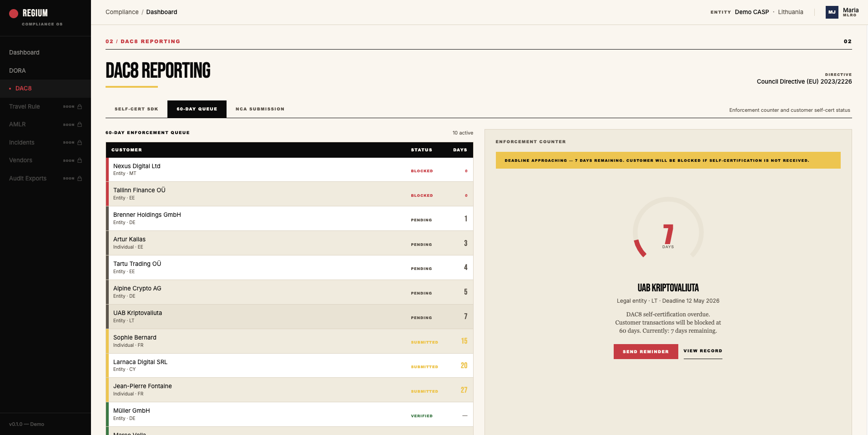The height and width of the screenshot is (435, 868).
Task: Click the 10 active count label
Action: [463, 133]
